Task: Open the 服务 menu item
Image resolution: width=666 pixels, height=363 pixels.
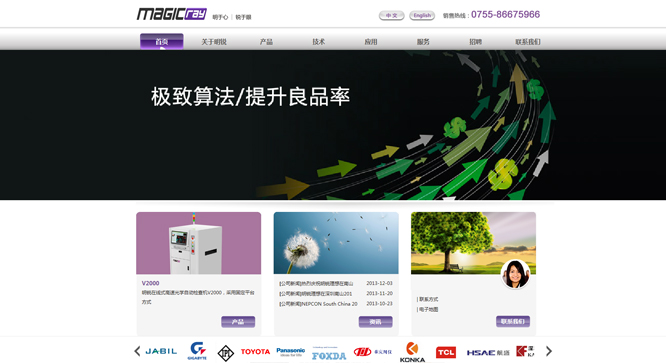Action: click(423, 42)
